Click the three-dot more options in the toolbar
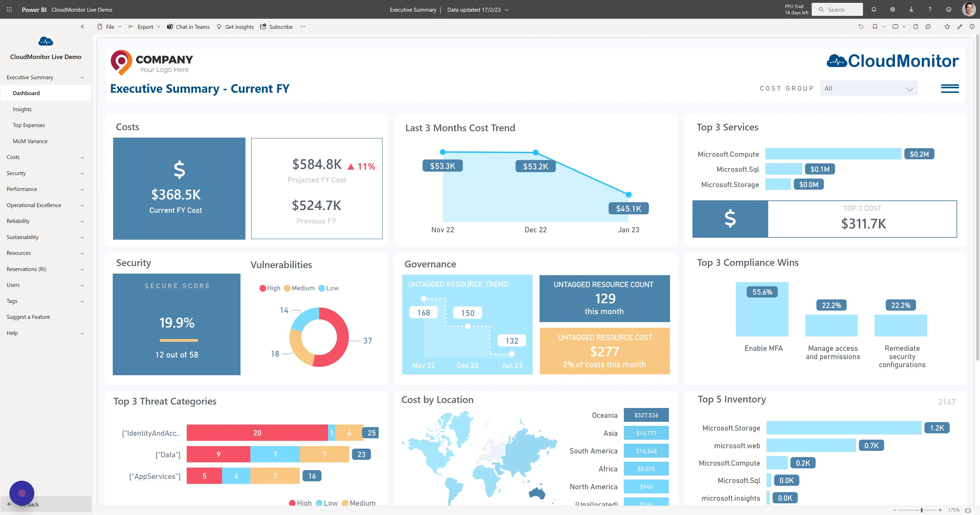The width and height of the screenshot is (980, 515). [303, 27]
